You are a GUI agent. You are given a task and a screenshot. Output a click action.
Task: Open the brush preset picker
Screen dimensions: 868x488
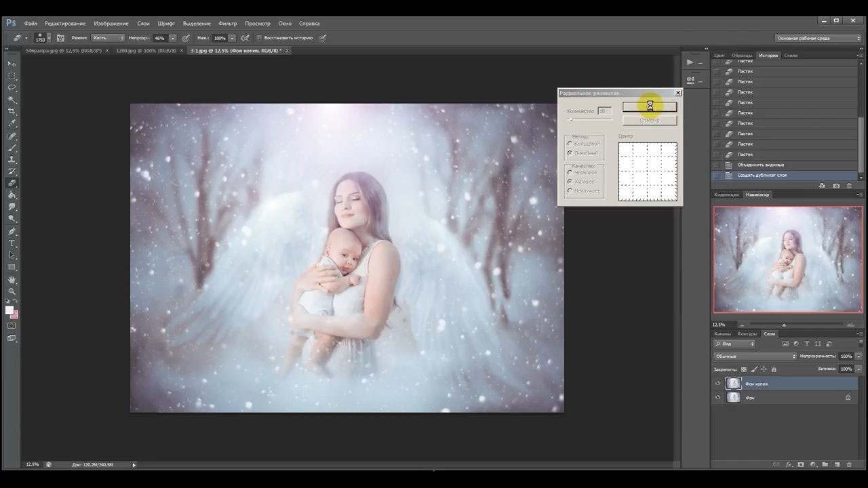point(41,38)
